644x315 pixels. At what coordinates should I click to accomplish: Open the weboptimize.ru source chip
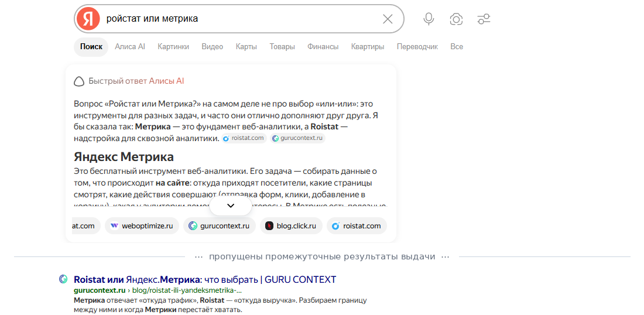tap(142, 226)
